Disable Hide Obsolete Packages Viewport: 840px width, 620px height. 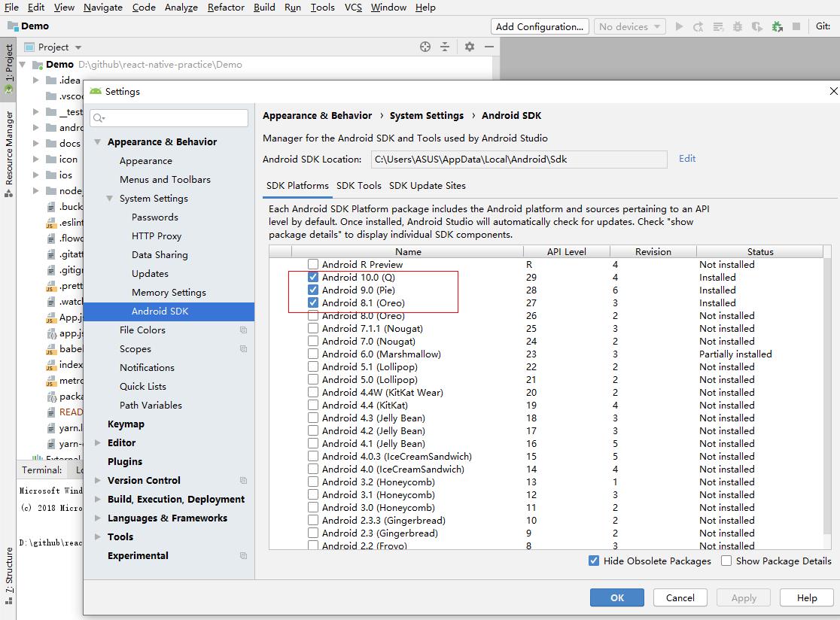click(594, 561)
